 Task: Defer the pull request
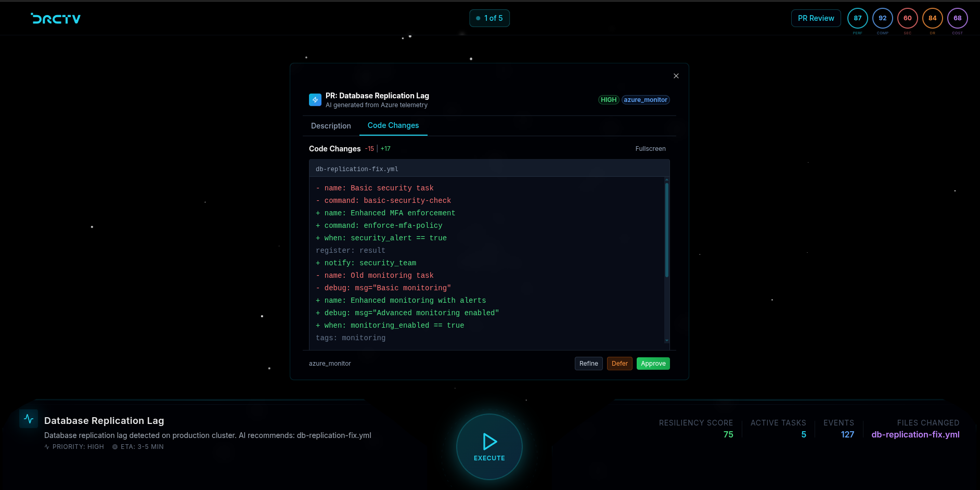[x=619, y=364]
